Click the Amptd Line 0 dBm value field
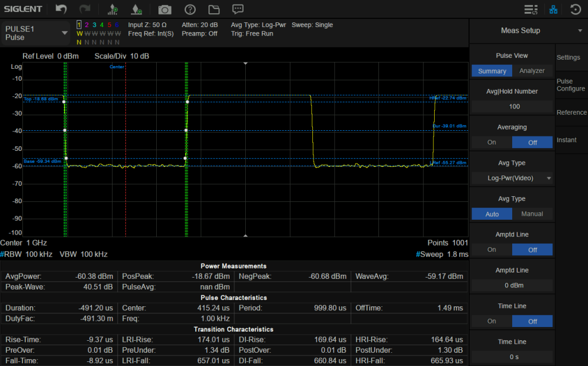The height and width of the screenshot is (366, 588). [512, 286]
